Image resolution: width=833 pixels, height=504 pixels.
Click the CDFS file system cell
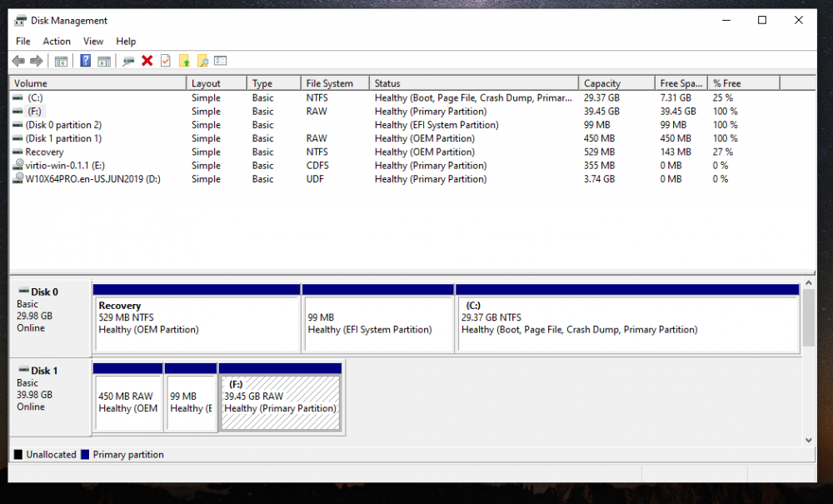point(317,166)
